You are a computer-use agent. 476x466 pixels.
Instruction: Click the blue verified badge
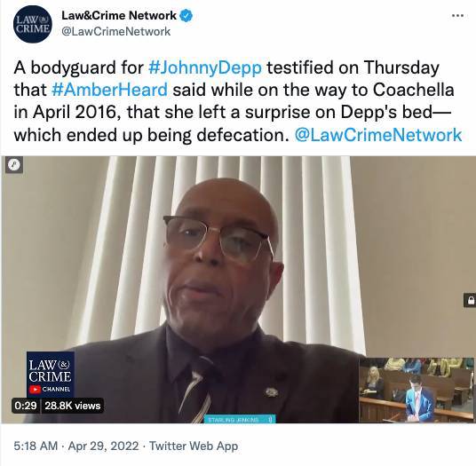coord(186,15)
